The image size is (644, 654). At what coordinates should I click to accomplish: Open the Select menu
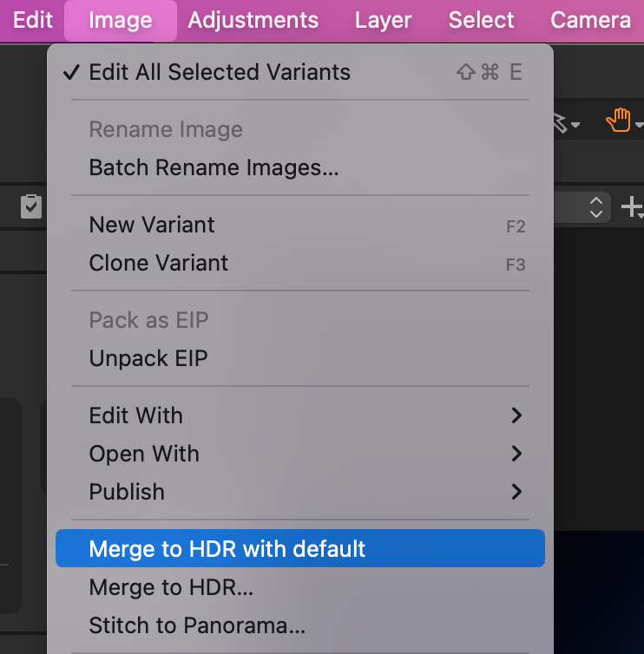481,20
